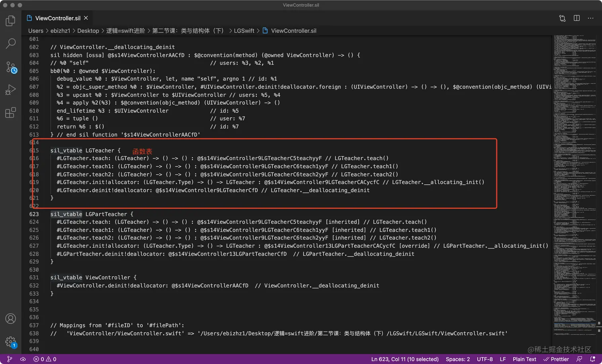Click the Ln 623, Col 11 cursor position indicator
The width and height of the screenshot is (602, 364).
[x=405, y=359]
